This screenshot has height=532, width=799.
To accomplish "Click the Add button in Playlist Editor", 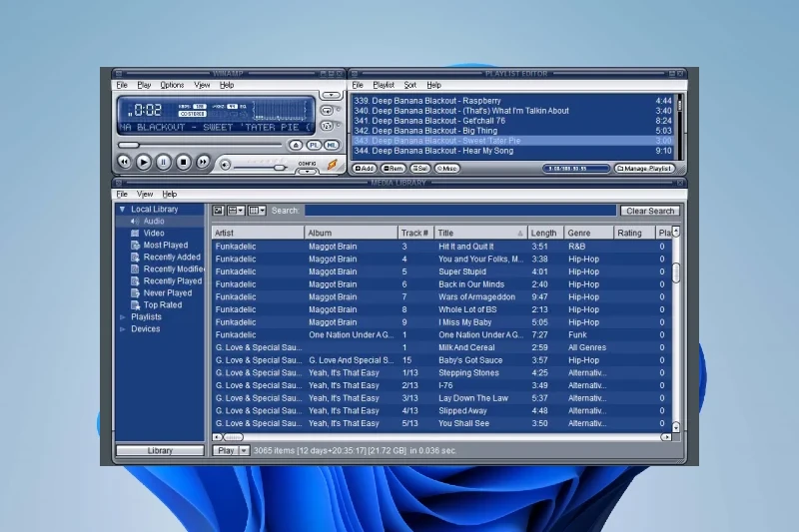I will click(x=365, y=169).
